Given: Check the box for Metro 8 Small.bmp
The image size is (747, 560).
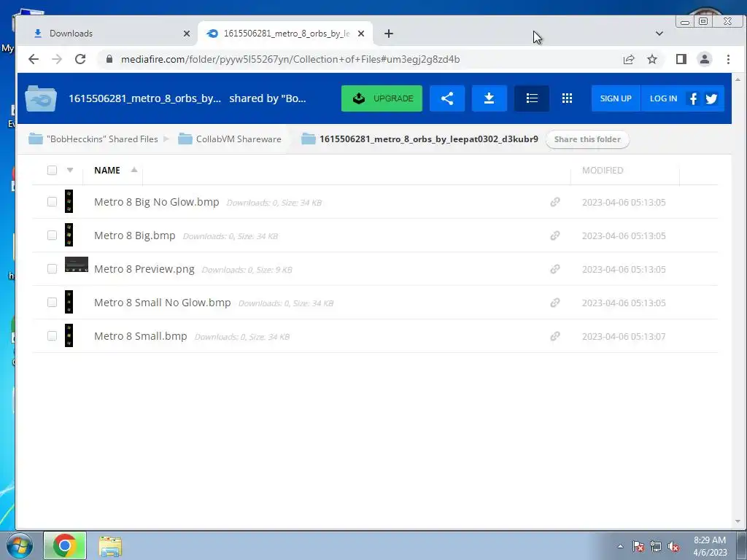Looking at the screenshot, I should click(x=52, y=336).
